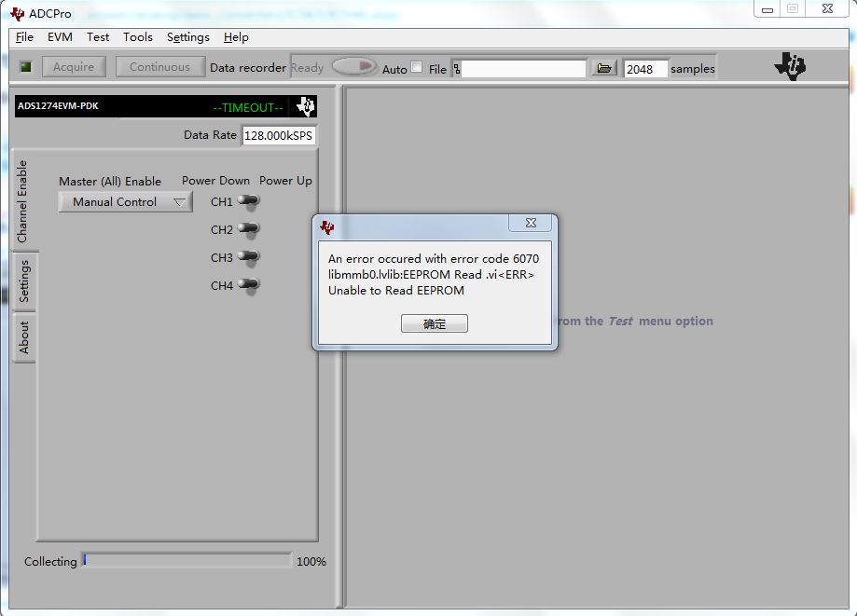Open the file browse folder icon
Image resolution: width=857 pixels, height=616 pixels.
pyautogui.click(x=604, y=68)
